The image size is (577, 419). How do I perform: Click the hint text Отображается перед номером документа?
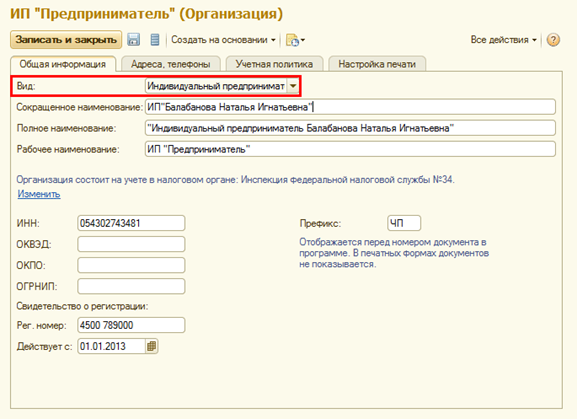(x=394, y=253)
